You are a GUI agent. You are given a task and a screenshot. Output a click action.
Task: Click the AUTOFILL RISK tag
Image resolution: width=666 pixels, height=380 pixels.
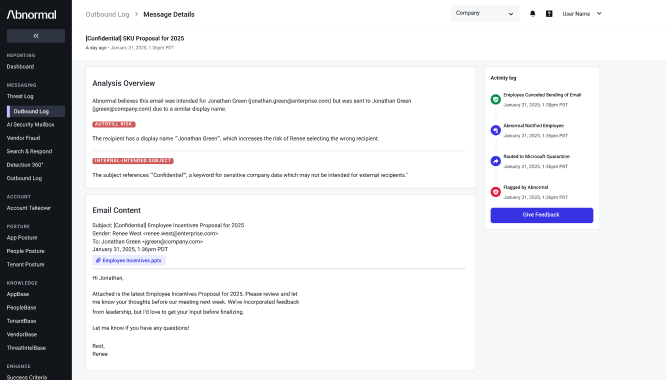(x=114, y=124)
